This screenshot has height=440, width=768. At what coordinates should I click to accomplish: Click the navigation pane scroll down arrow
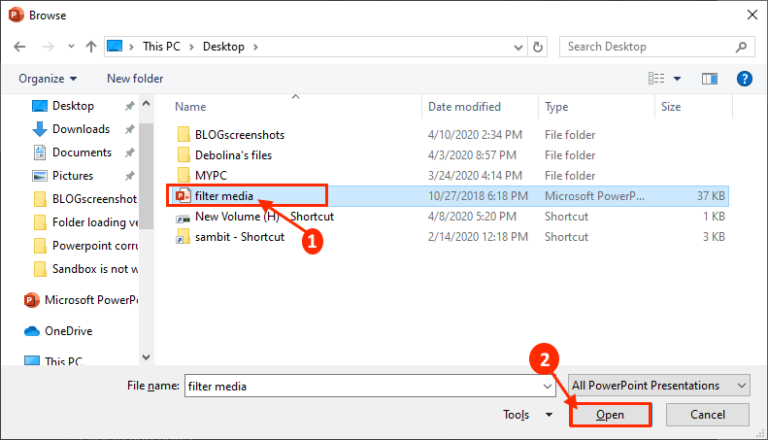click(x=146, y=357)
